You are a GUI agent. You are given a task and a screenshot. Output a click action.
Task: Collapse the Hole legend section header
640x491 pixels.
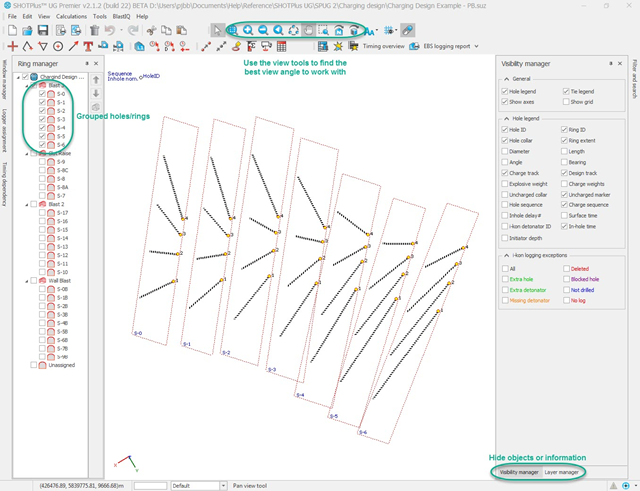click(x=507, y=118)
